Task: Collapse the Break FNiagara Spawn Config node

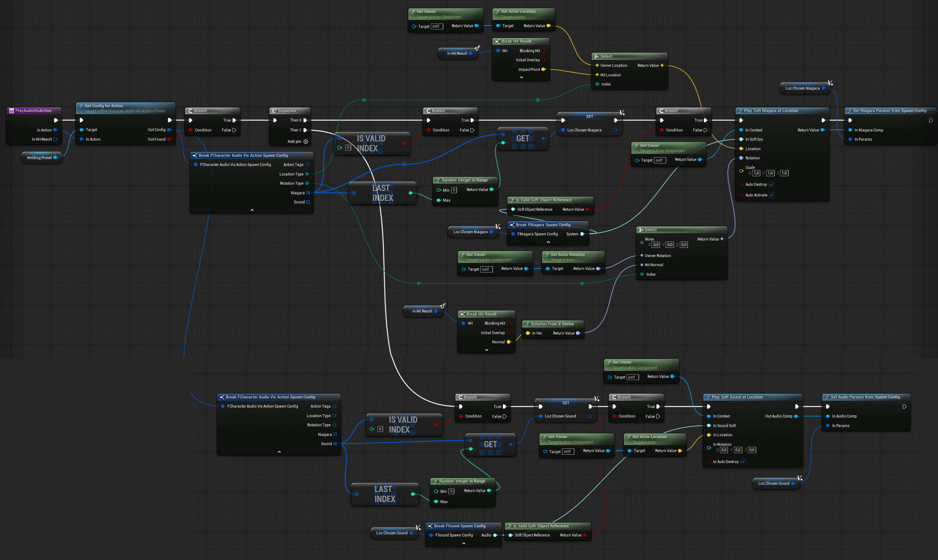Action: tap(548, 242)
